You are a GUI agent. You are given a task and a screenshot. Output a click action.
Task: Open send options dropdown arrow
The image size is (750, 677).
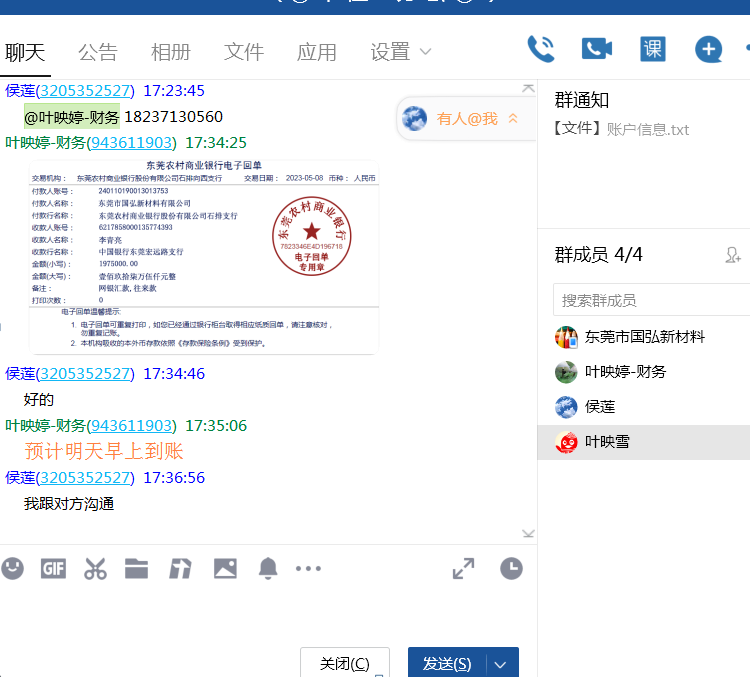[x=500, y=665]
